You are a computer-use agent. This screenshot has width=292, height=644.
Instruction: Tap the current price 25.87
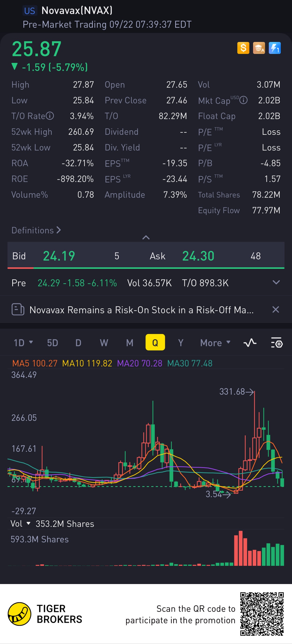coord(37,49)
